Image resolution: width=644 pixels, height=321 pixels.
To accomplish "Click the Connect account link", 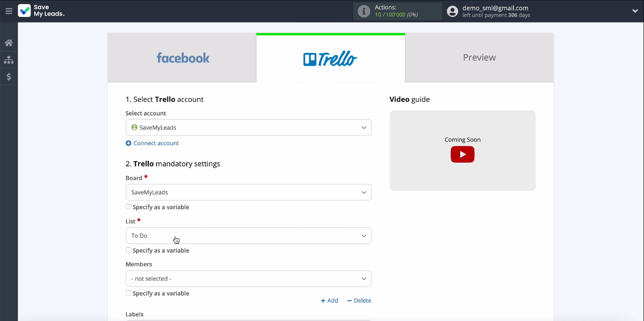I will 156,143.
